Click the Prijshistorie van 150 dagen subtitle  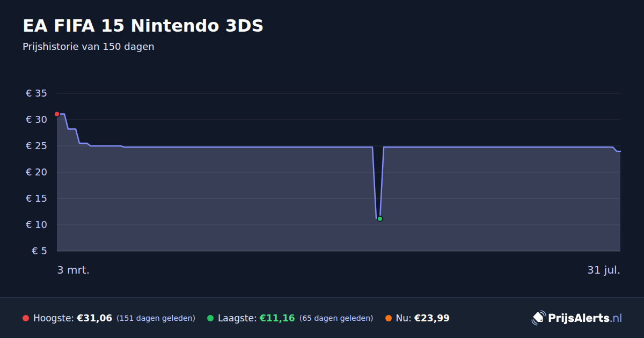pyautogui.click(x=89, y=47)
